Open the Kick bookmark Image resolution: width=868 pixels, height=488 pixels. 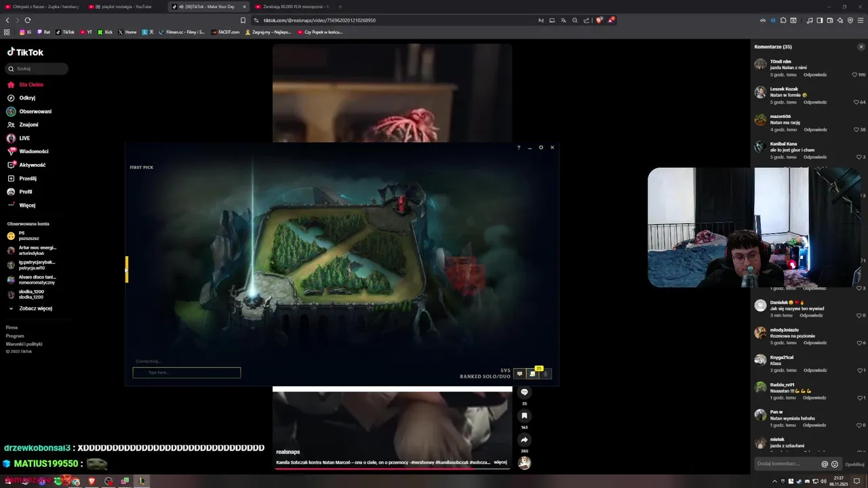pyautogui.click(x=105, y=32)
